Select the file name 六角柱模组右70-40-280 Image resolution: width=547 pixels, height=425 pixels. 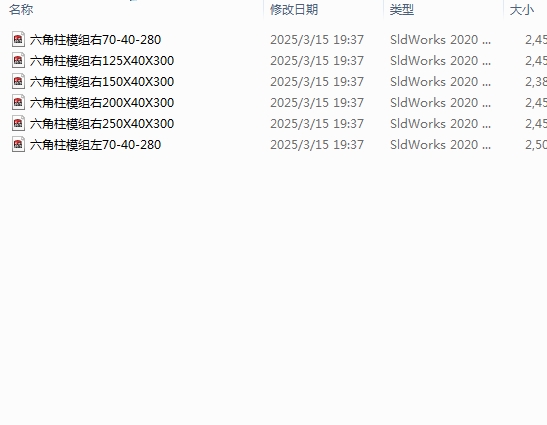[95, 40]
